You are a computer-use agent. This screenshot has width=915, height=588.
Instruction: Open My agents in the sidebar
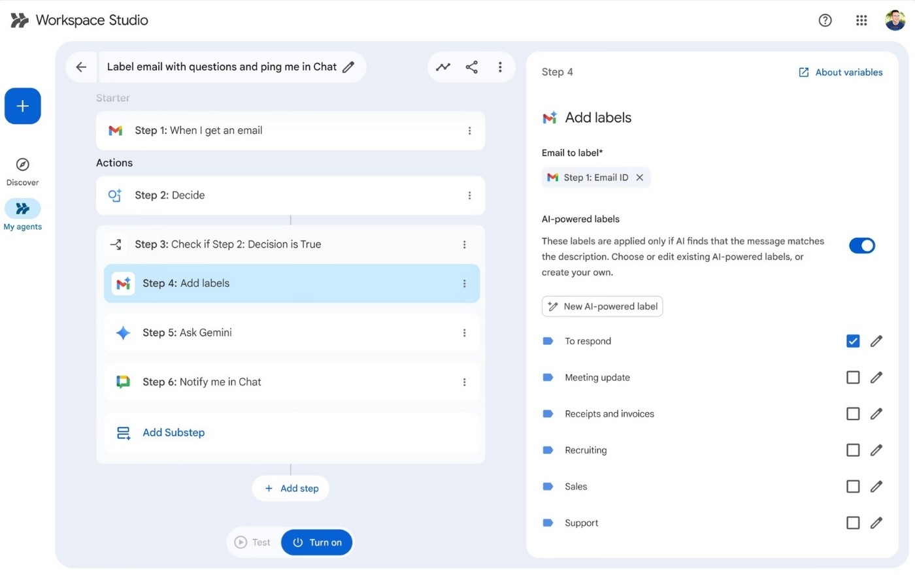tap(22, 215)
